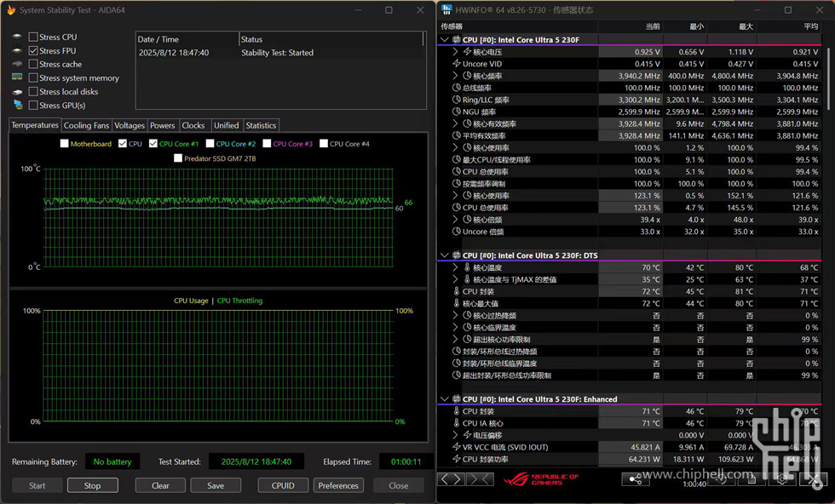Click the outward-arrows expand button in HWiNFO toolbar

pos(451,479)
